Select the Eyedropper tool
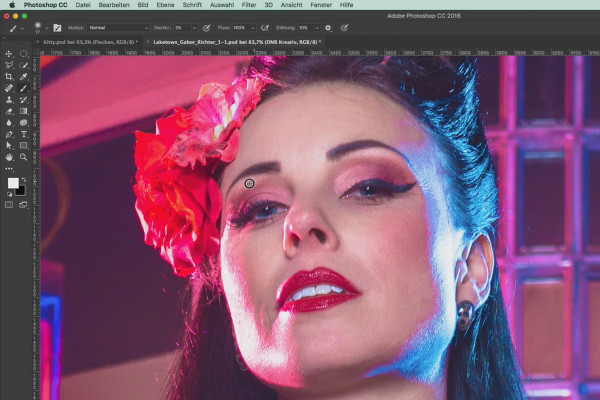The height and width of the screenshot is (400, 600). [x=23, y=77]
